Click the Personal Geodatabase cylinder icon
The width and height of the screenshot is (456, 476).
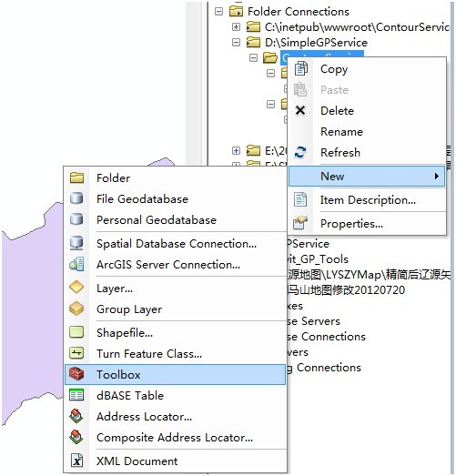(76, 219)
